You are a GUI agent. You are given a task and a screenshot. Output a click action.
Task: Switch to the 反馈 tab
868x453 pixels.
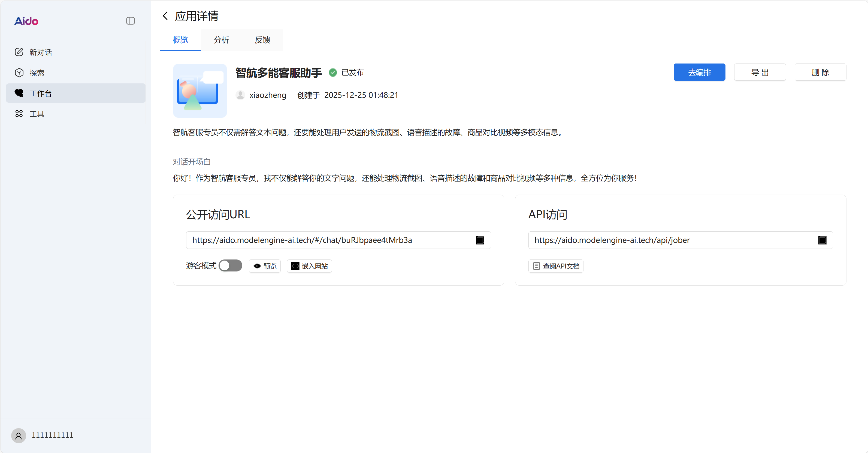[262, 40]
